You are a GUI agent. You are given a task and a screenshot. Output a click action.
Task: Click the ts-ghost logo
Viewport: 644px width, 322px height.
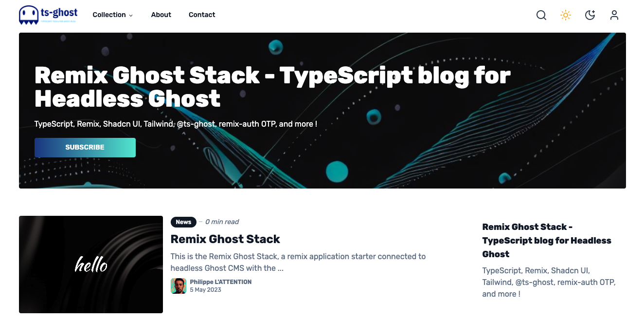click(48, 15)
